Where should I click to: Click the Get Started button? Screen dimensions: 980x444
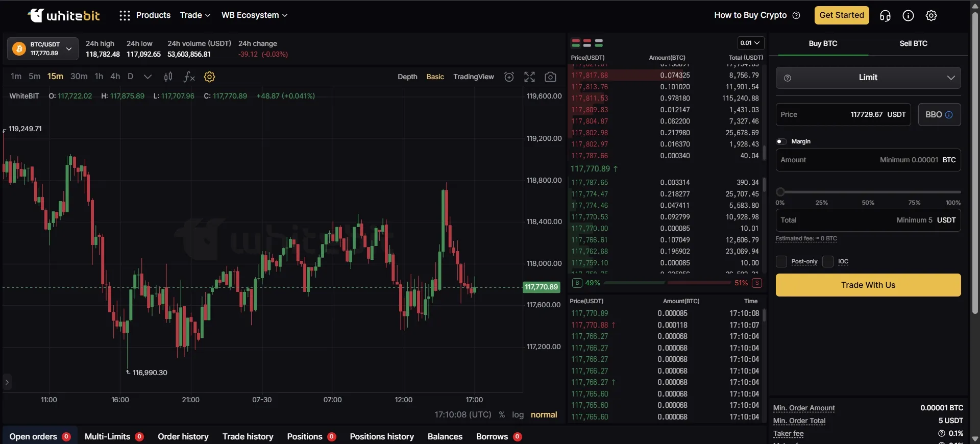(842, 15)
